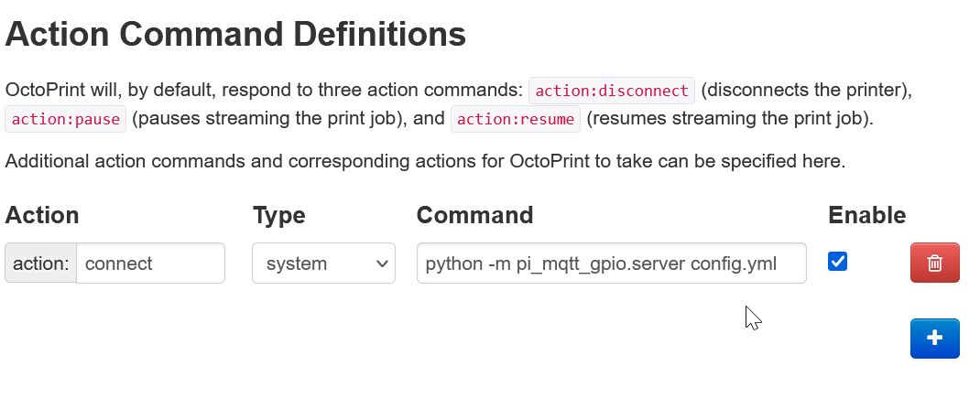Image resolution: width=980 pixels, height=398 pixels.
Task: Focus the Command field with python command
Action: click(x=611, y=263)
